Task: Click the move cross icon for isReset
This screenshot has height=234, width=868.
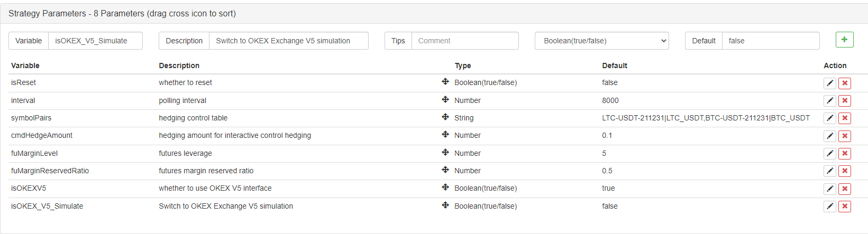Action: tap(445, 81)
